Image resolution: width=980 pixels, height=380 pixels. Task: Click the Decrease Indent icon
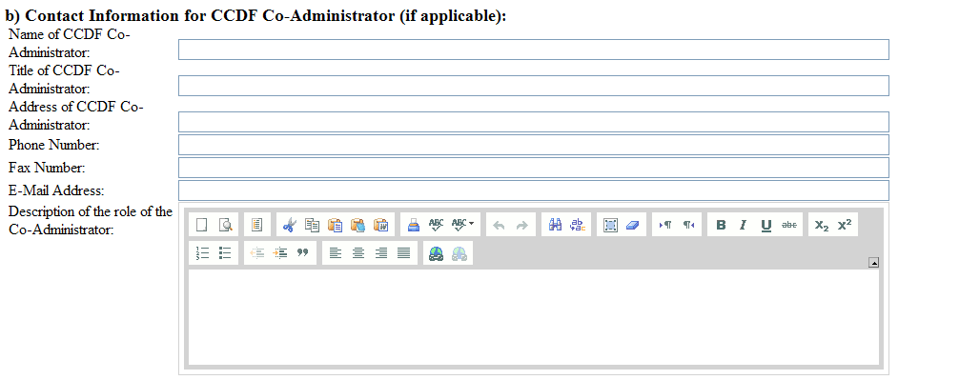(256, 252)
